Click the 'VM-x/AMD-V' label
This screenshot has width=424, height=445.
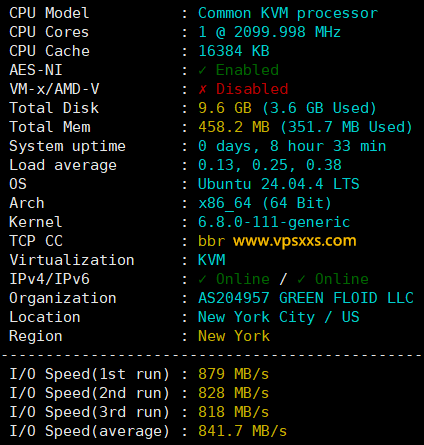(54, 89)
